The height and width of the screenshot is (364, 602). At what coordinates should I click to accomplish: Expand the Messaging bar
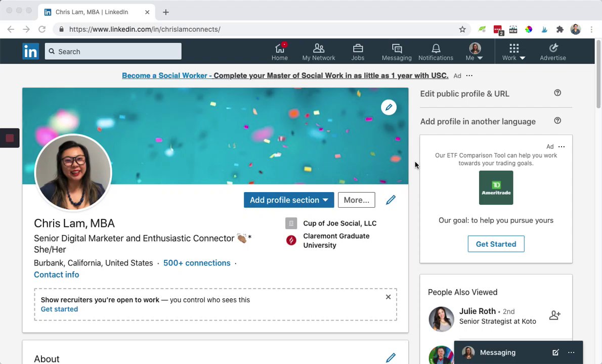pos(498,352)
